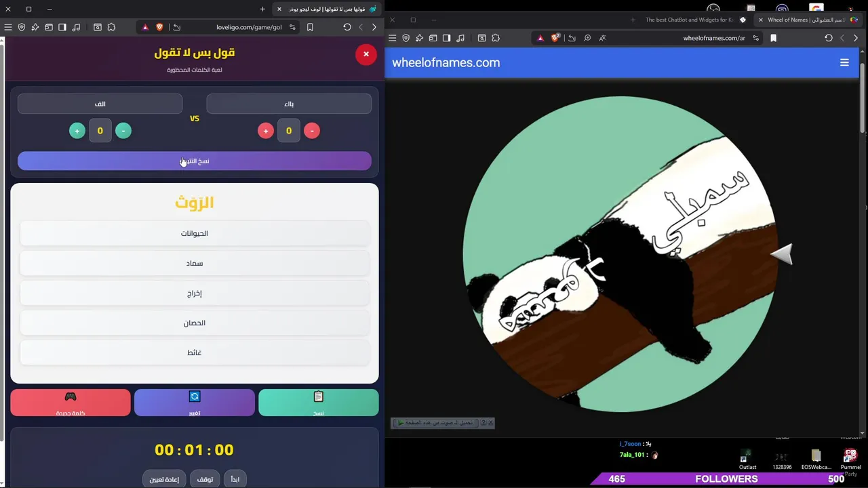Bookmark the wheelofnames page
The height and width of the screenshot is (488, 868).
pyautogui.click(x=773, y=38)
